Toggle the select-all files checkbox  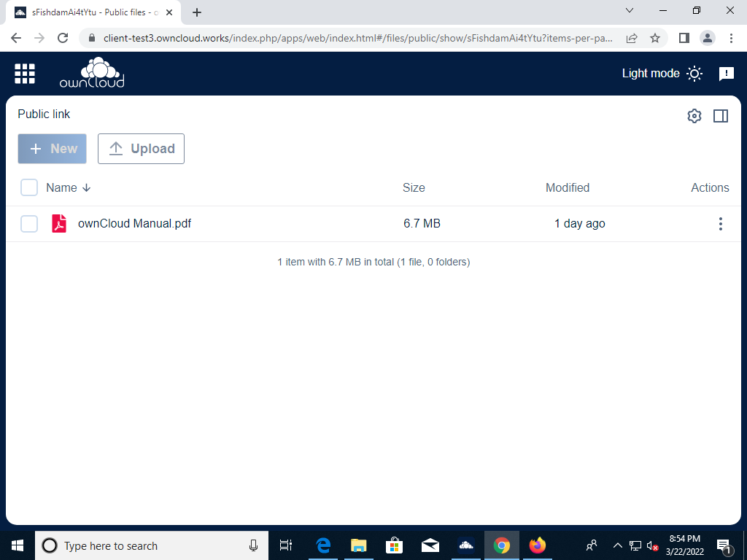[x=29, y=187]
